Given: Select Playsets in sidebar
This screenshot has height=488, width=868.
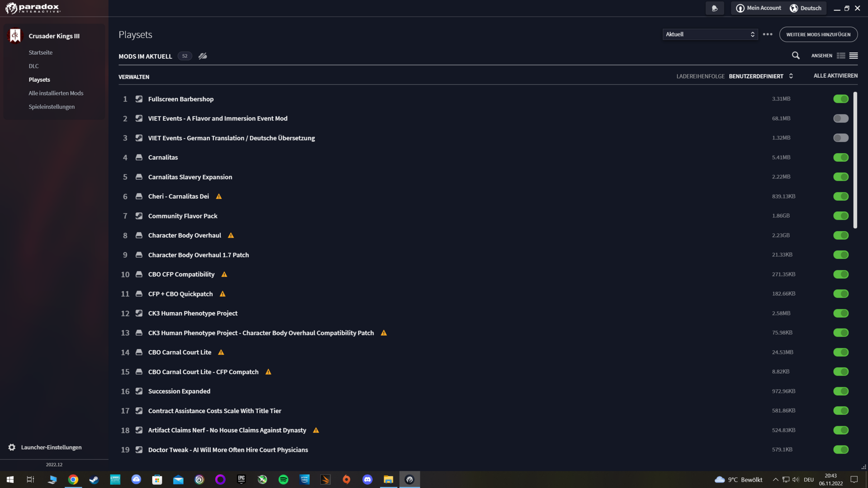Looking at the screenshot, I should click(x=39, y=80).
